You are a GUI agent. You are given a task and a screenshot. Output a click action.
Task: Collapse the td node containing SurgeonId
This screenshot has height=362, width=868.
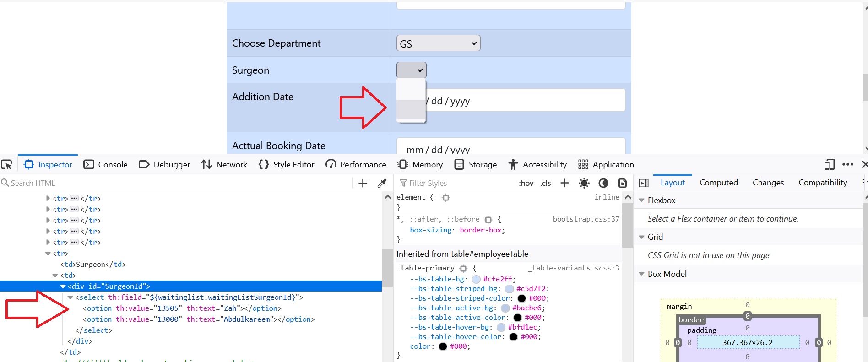point(55,276)
